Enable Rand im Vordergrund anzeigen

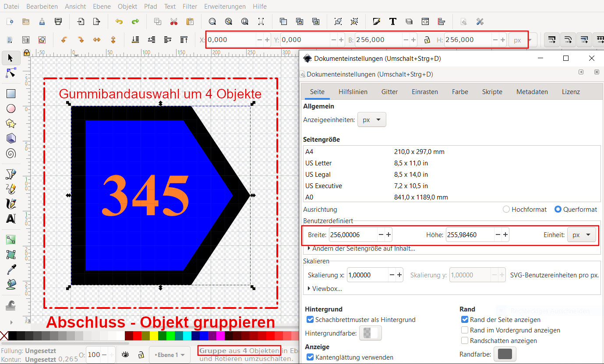[465, 330]
